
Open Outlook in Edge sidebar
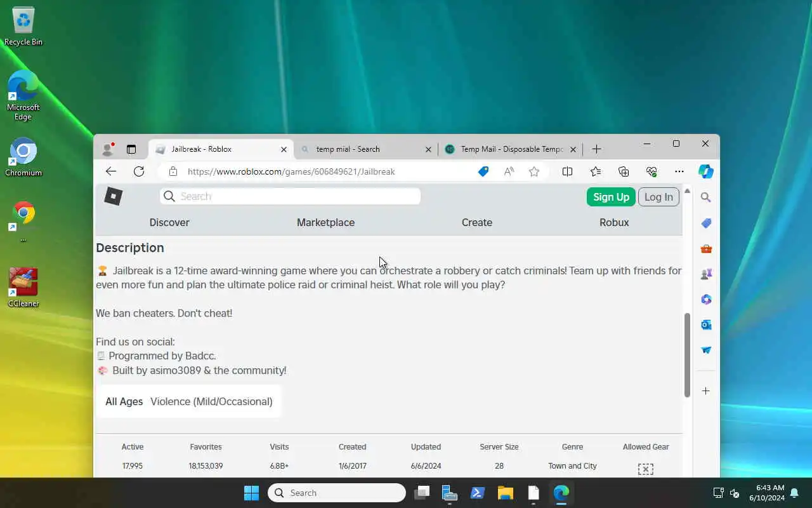pos(706,324)
